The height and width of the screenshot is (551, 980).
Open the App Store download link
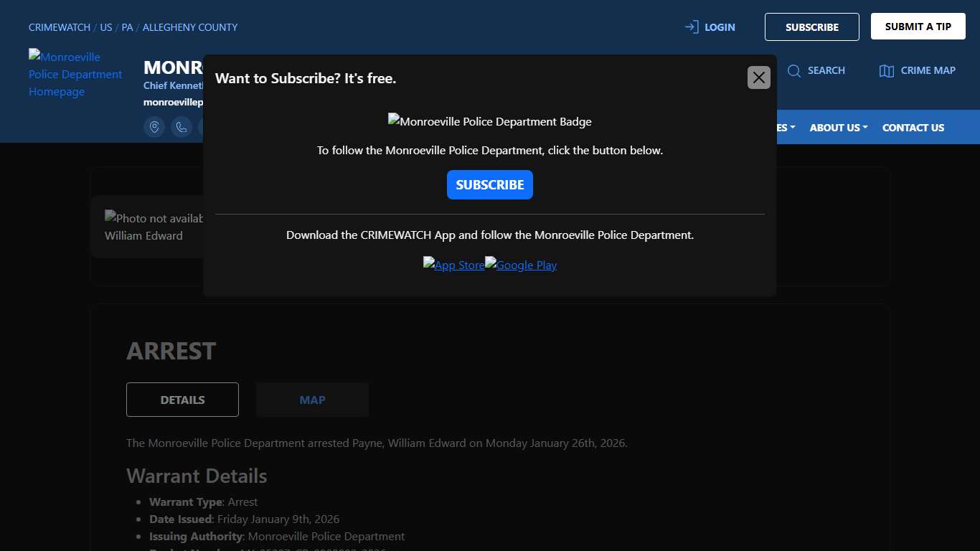(453, 265)
